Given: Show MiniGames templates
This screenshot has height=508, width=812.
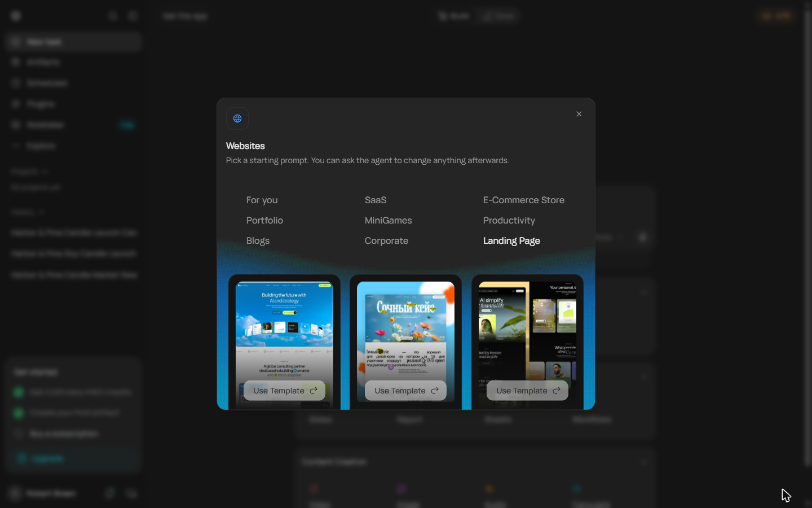Looking at the screenshot, I should coord(388,220).
